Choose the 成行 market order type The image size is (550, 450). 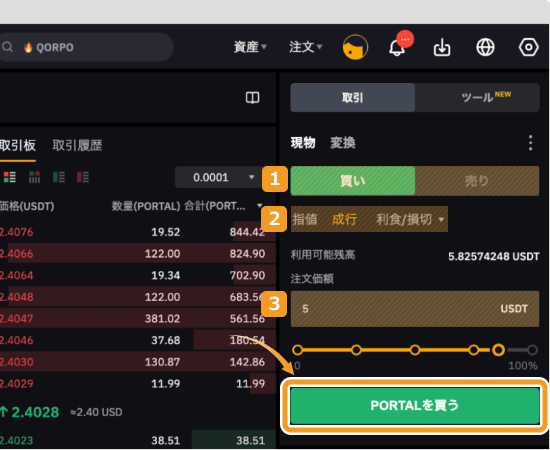point(344,220)
